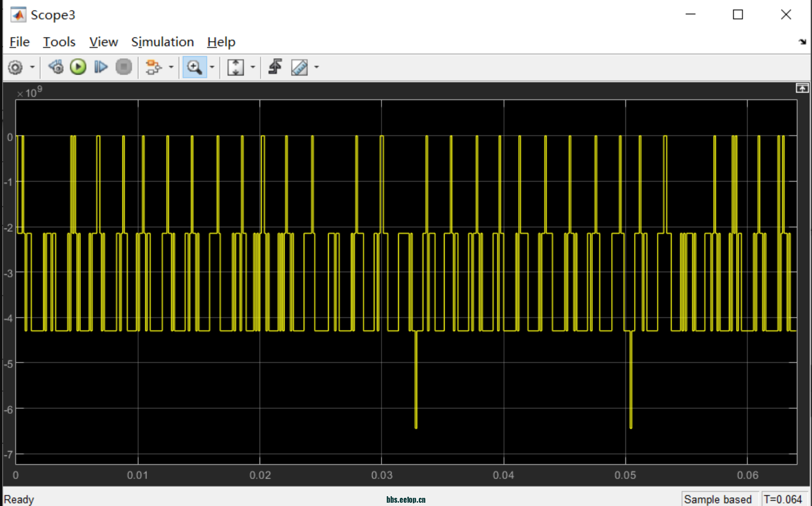Viewport: 812px width, 506px height.
Task: Open the File menu
Action: 20,42
